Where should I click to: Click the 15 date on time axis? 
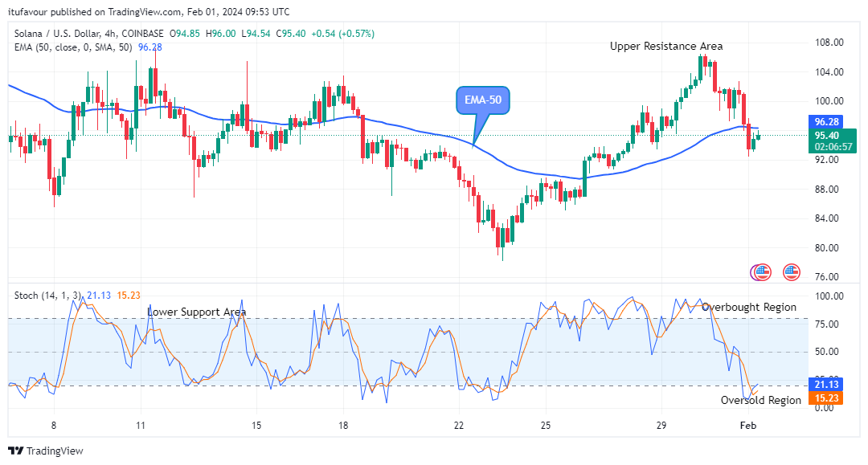pos(256,425)
